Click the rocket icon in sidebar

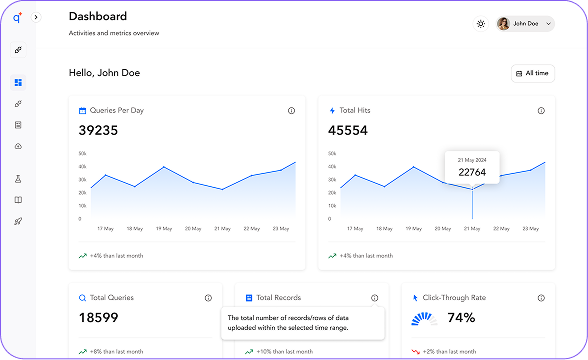coord(18,221)
